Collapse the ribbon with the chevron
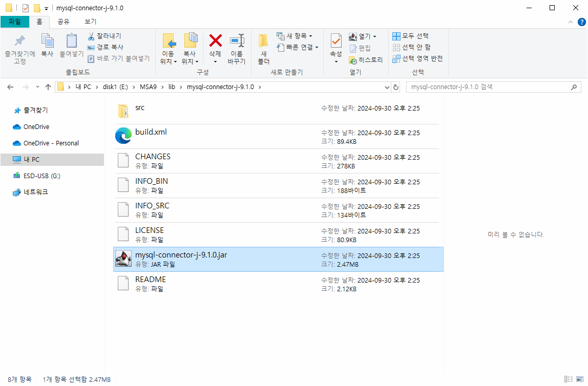This screenshot has width=588, height=386. point(571,22)
